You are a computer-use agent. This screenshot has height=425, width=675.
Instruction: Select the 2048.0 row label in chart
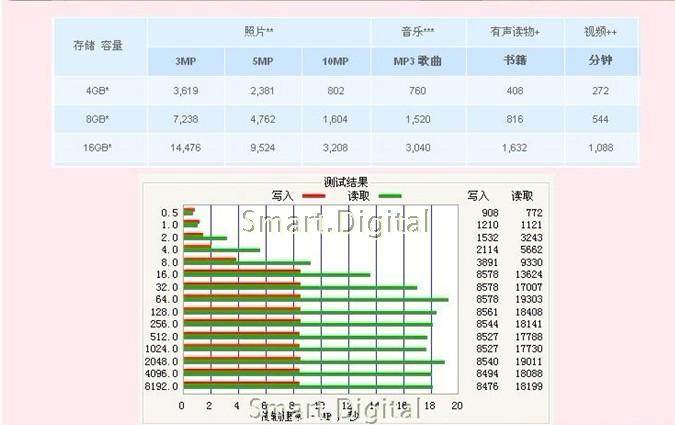(161, 360)
